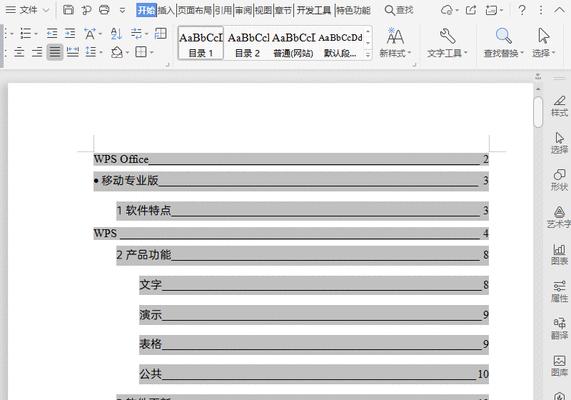Click the table/gridlines icon after paragraph marks
Screen dimensions: 571x400
(x=161, y=34)
